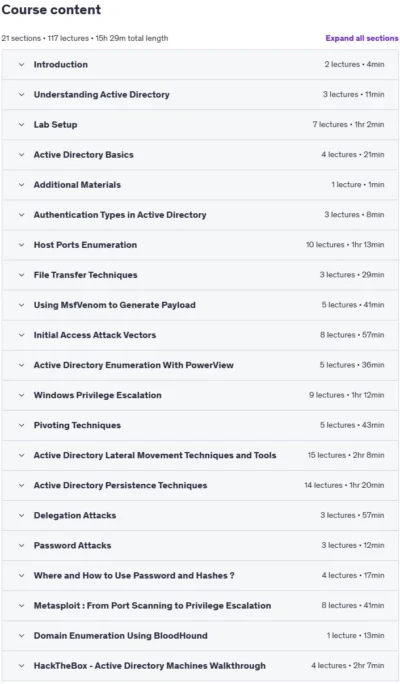Viewport: 400px width, 684px height.
Task: Expand all sections link
Action: coord(362,38)
